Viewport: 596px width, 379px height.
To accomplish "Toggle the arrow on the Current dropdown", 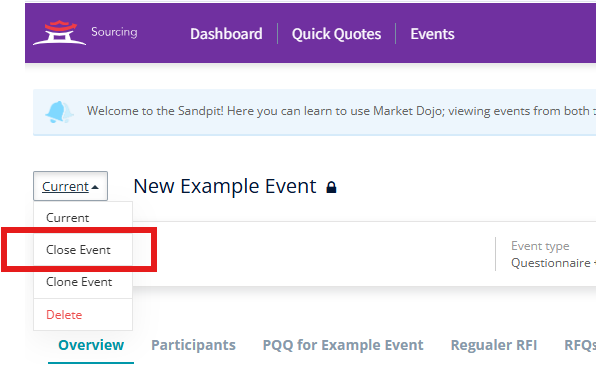I will pos(95,187).
